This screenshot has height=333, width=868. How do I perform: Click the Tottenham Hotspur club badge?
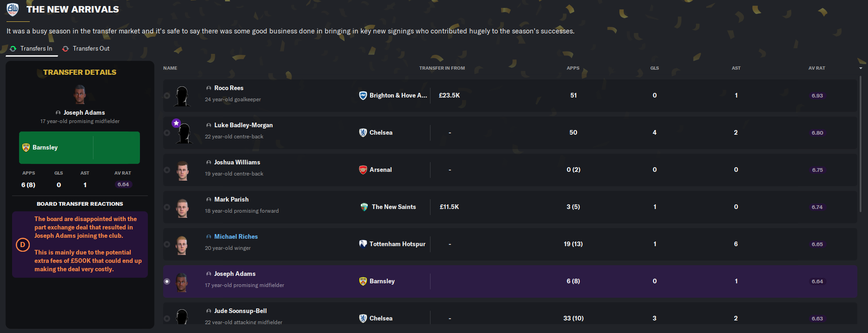(363, 244)
